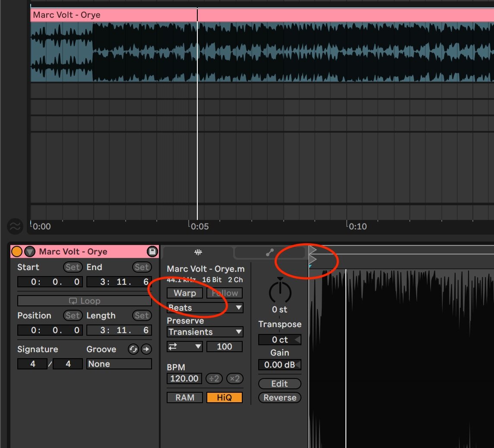Click Set button next to Position
This screenshot has width=494, height=448.
coord(73,315)
